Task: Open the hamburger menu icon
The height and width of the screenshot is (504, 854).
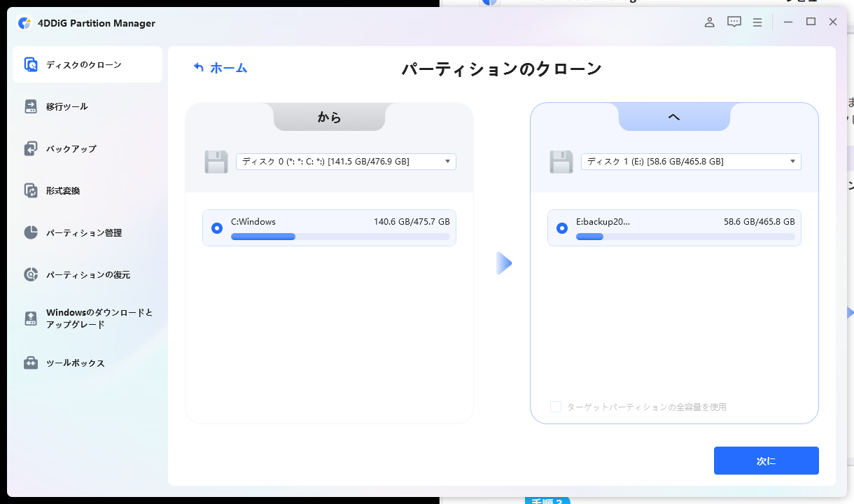Action: pyautogui.click(x=757, y=22)
